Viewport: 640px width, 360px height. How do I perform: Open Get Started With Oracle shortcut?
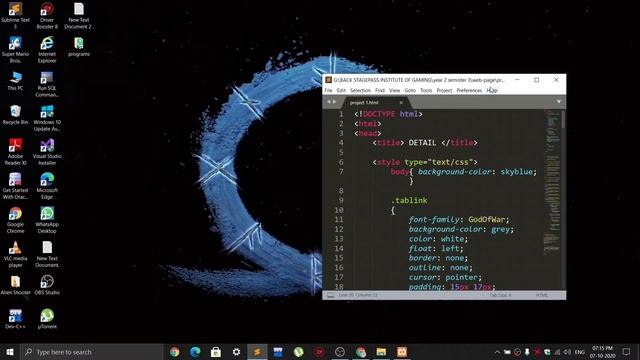[x=16, y=186]
